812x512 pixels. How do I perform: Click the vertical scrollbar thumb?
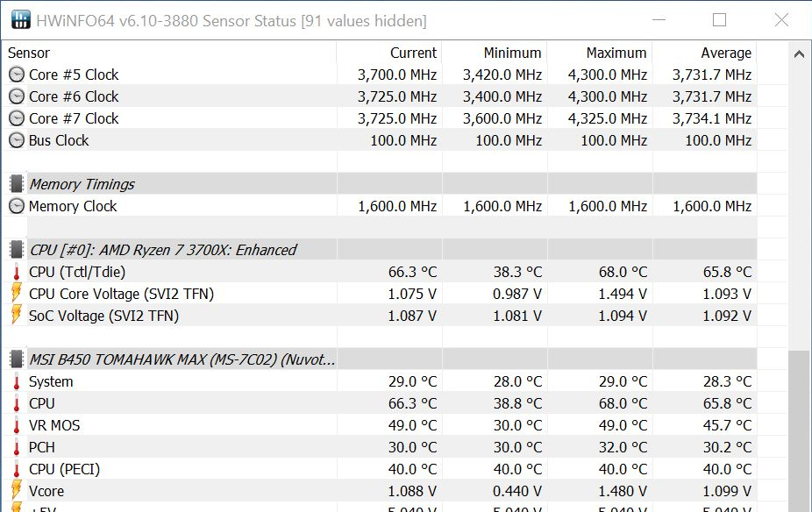pyautogui.click(x=799, y=431)
